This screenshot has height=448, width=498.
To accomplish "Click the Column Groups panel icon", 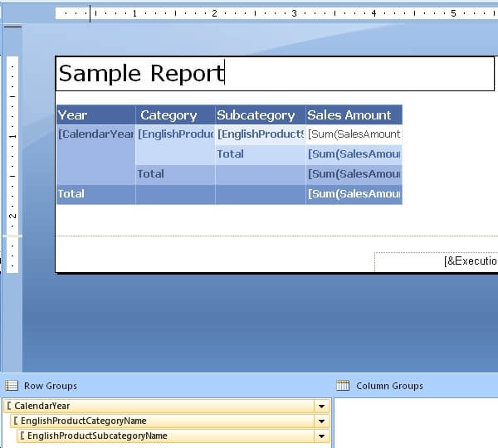I will point(343,386).
